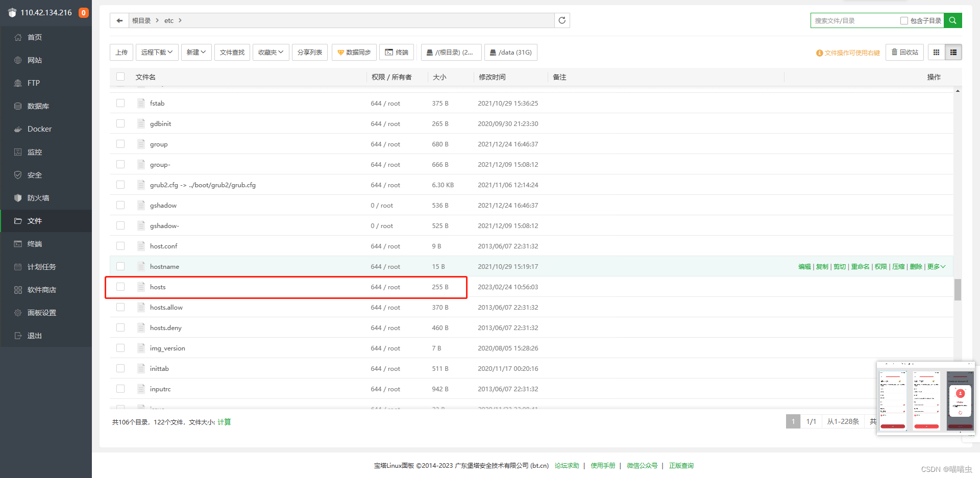Screen dimensions: 980x478
Task: Switch to grid icon view
Action: (x=936, y=52)
